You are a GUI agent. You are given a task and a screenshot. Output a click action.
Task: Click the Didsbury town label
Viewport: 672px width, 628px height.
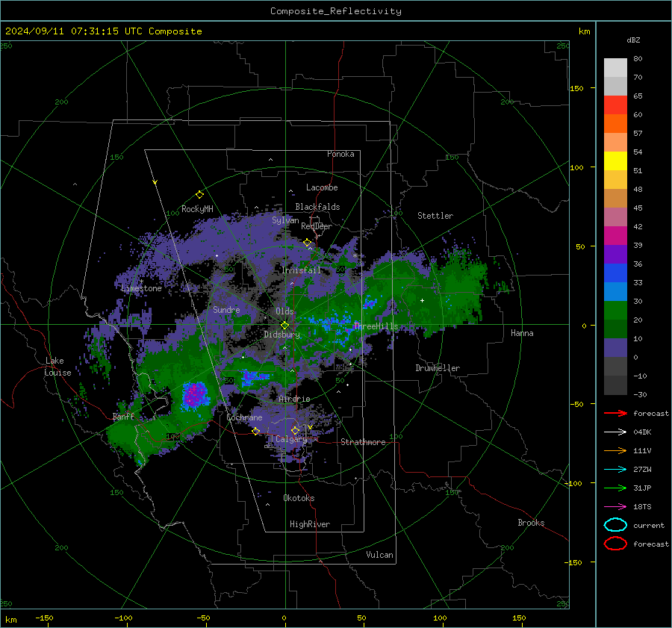click(281, 335)
